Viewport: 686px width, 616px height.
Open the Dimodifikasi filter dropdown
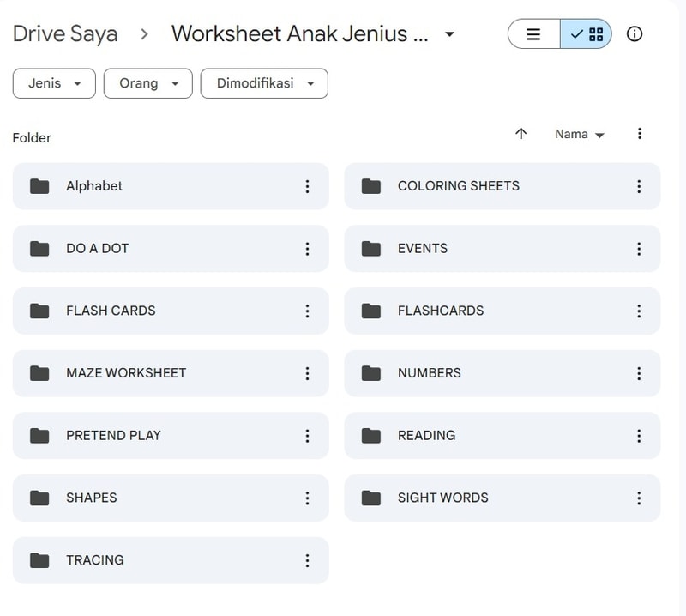[x=264, y=83]
